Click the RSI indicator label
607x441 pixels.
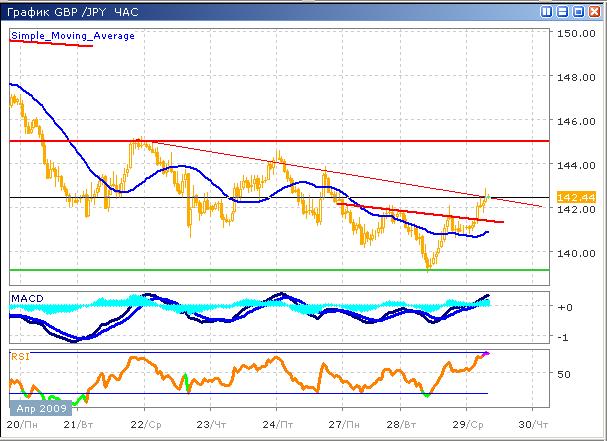tap(20, 355)
